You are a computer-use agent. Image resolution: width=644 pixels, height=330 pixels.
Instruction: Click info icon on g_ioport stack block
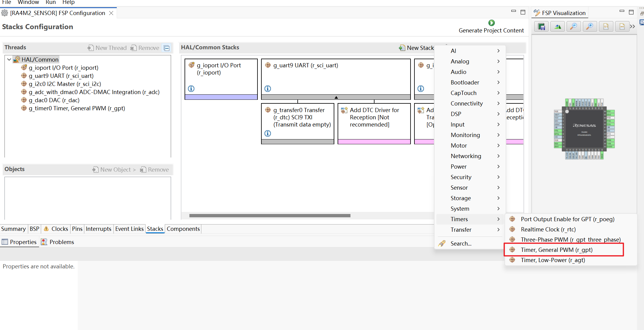point(191,89)
